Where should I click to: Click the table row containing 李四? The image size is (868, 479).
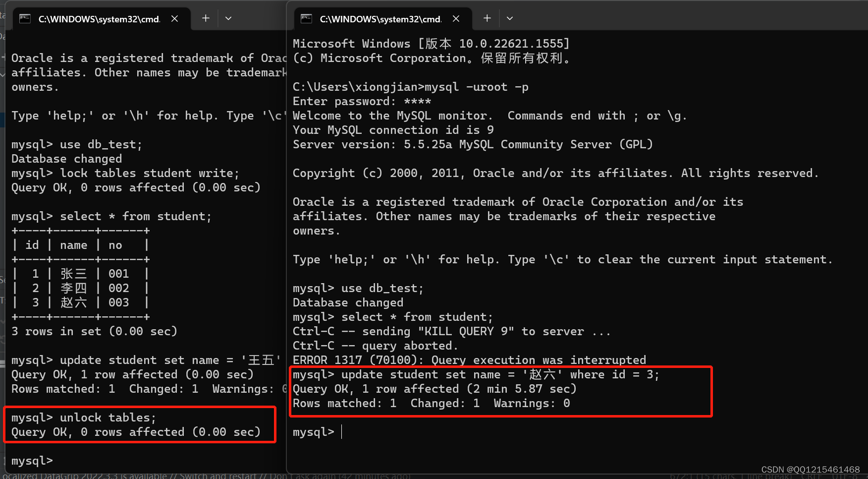[80, 288]
